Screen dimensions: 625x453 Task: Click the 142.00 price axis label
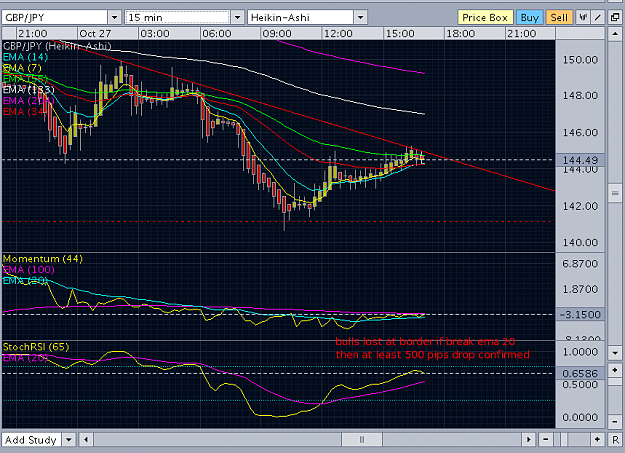(x=580, y=206)
